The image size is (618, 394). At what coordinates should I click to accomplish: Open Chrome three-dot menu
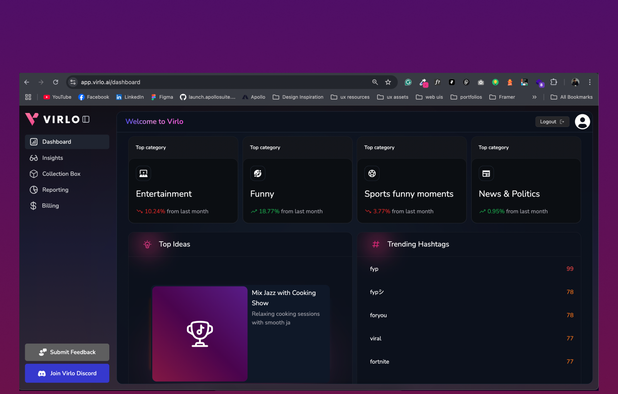click(590, 82)
